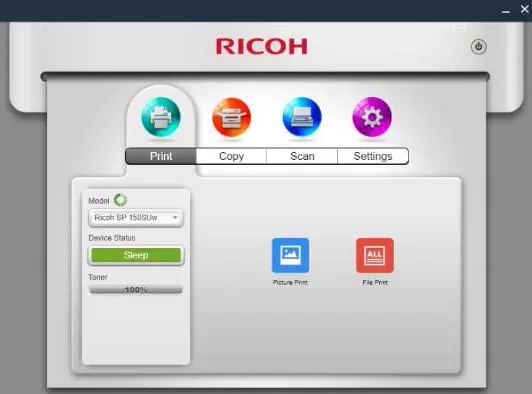Screen dimensions: 532x394
Task: Click the purple Settings gear icon
Action: [372, 117]
